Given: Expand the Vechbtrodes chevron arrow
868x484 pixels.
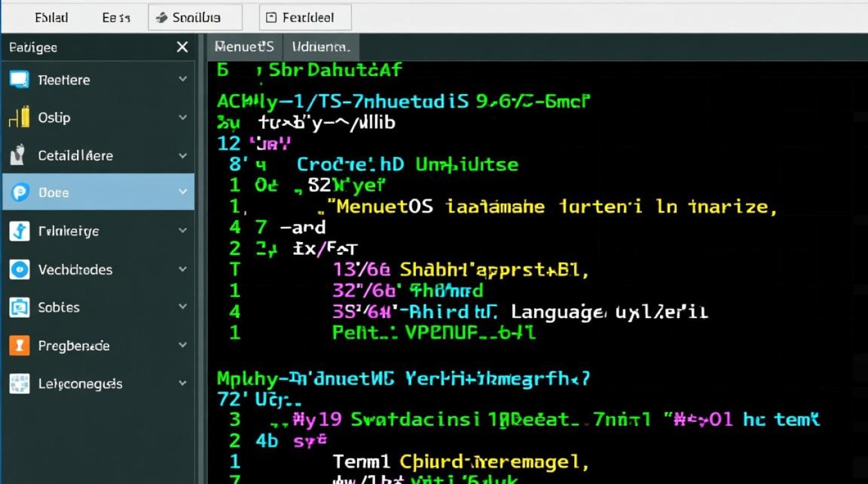Looking at the screenshot, I should point(183,269).
